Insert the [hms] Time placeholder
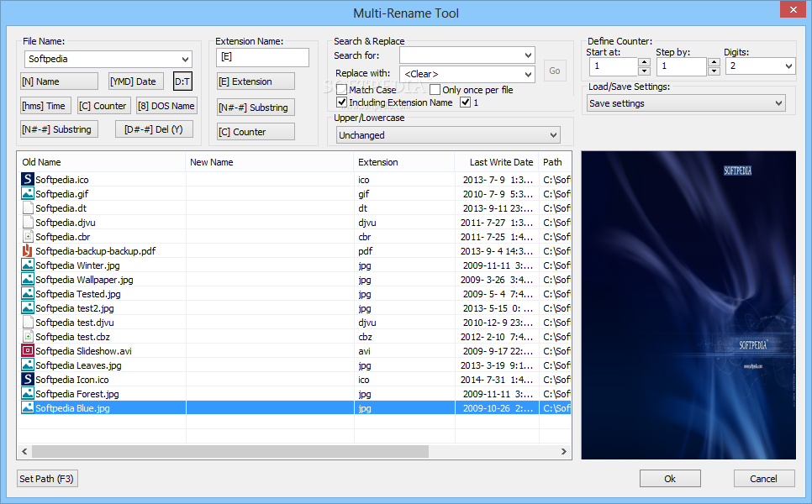The height and width of the screenshot is (504, 812). (44, 106)
